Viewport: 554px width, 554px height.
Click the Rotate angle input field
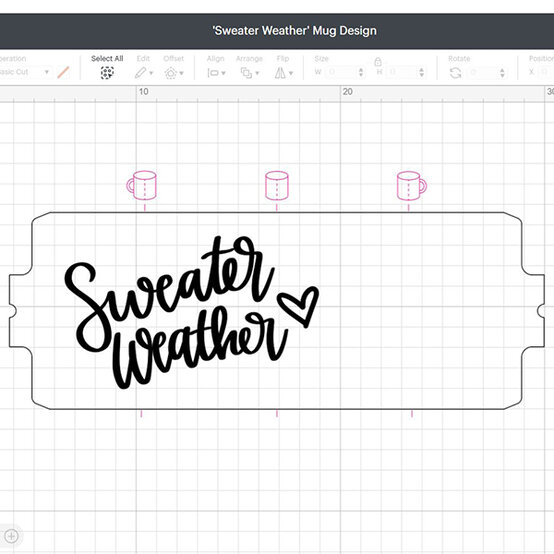tap(483, 73)
